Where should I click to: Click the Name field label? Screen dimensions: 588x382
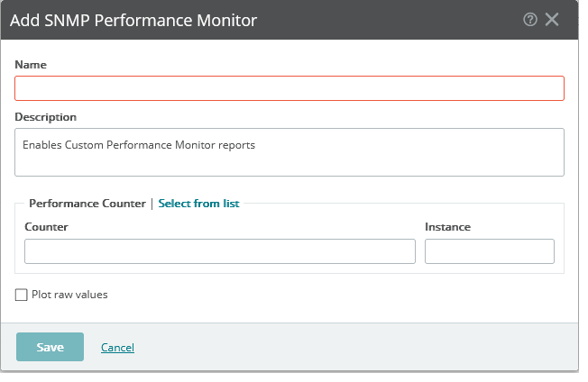(31, 65)
